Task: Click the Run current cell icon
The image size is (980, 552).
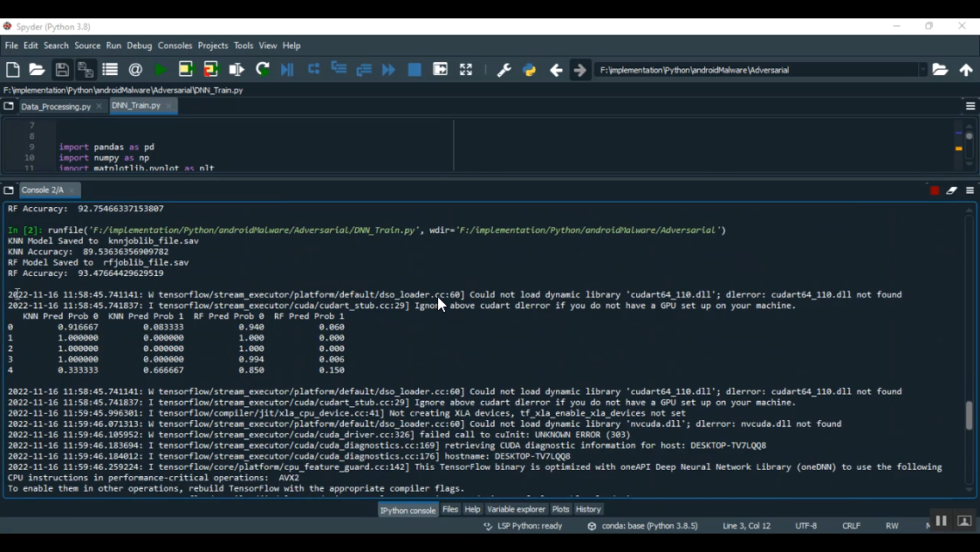Action: click(x=186, y=70)
